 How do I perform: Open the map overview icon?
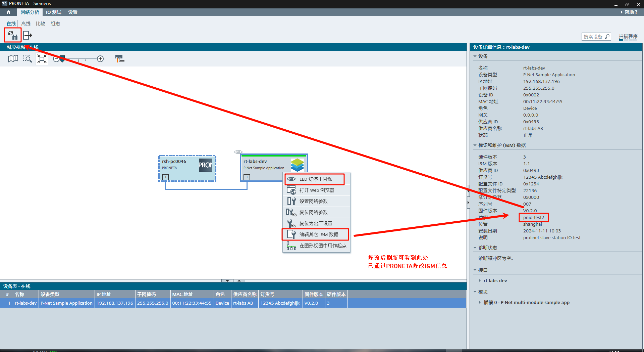click(x=13, y=59)
